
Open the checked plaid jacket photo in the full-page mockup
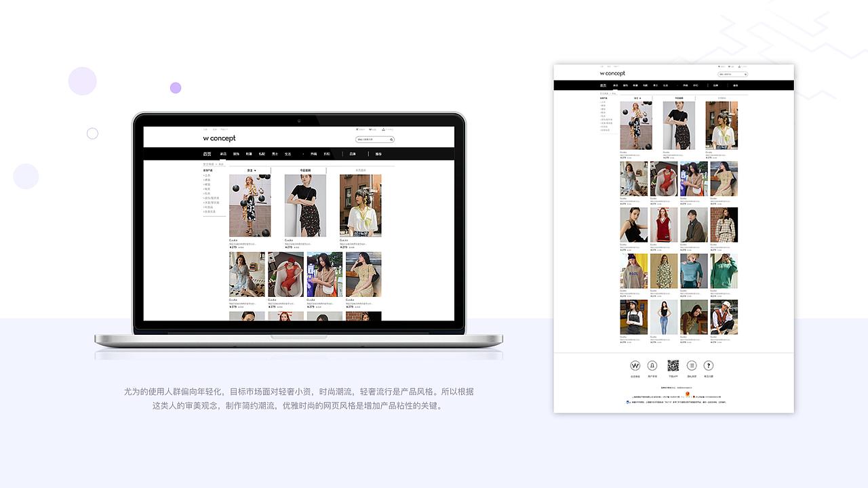coord(724,225)
